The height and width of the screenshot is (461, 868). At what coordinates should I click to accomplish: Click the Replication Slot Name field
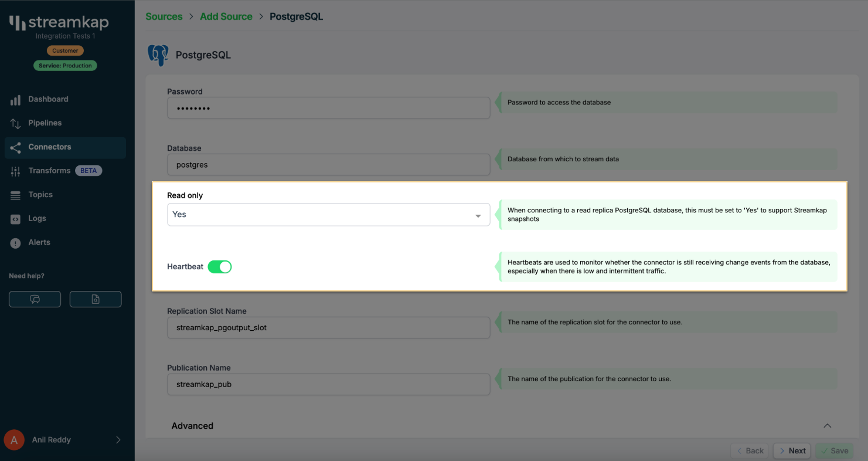[x=328, y=328]
